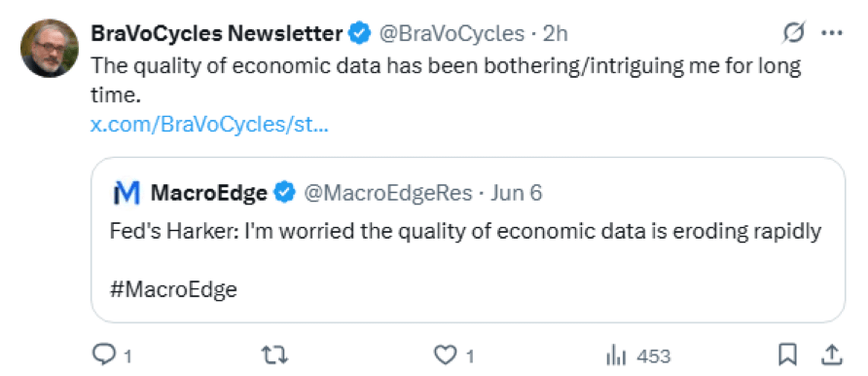Click the BraVoCycles profile avatar
Screen dimensions: 868x376
tap(50, 48)
